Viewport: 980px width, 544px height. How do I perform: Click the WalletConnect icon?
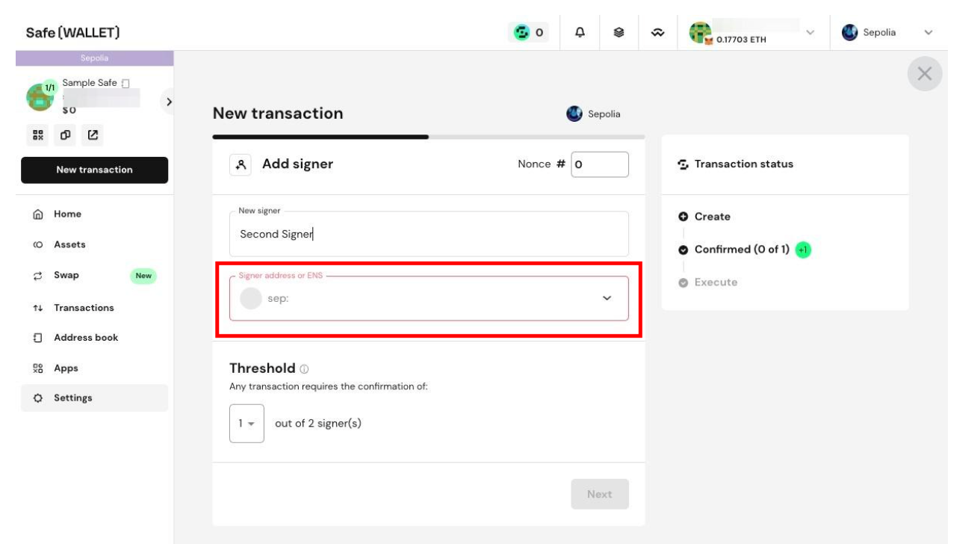659,33
